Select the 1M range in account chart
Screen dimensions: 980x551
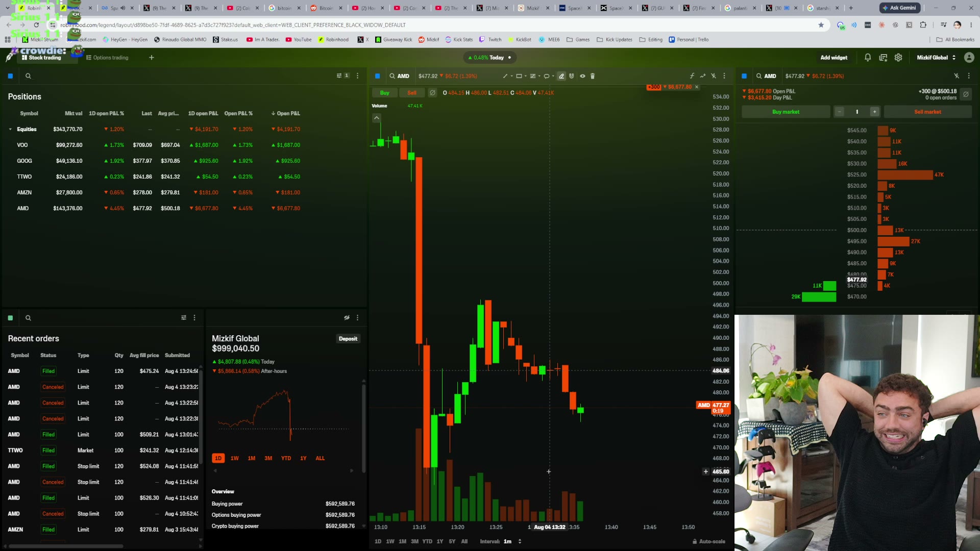(x=252, y=458)
